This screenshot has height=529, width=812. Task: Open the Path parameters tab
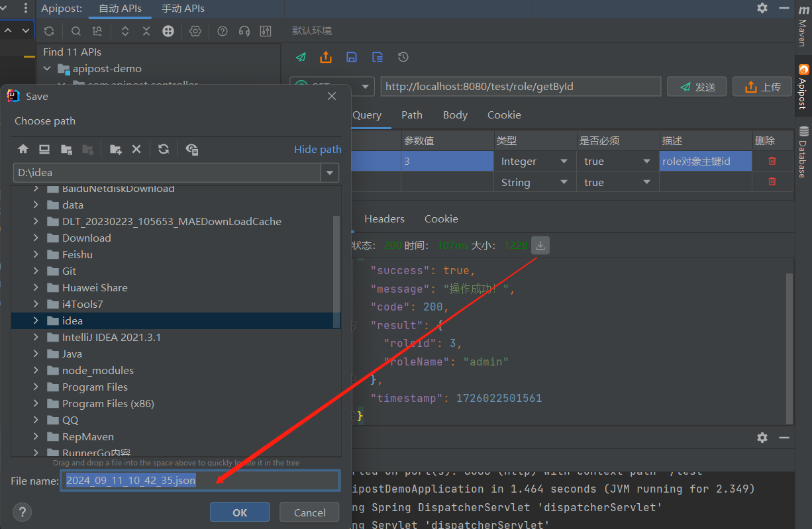click(412, 115)
